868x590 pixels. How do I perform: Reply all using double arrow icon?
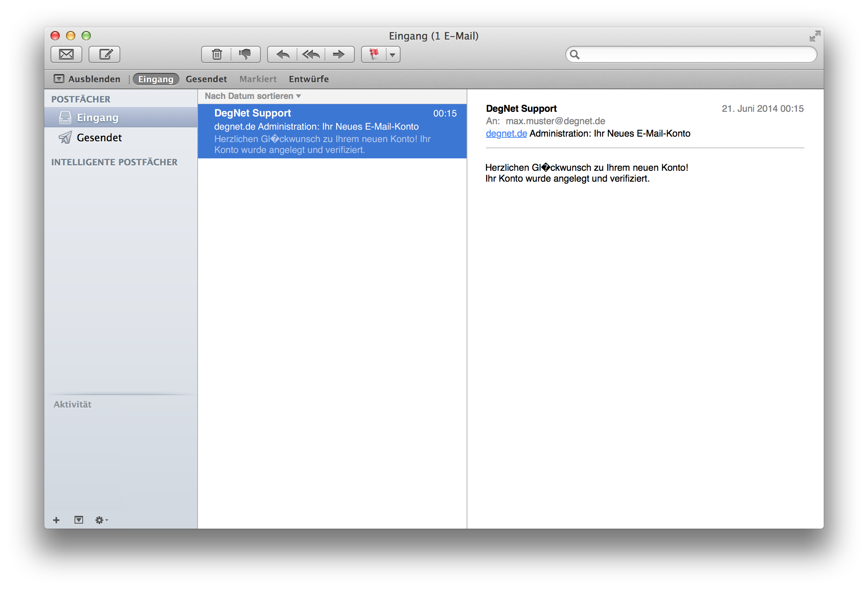point(311,54)
